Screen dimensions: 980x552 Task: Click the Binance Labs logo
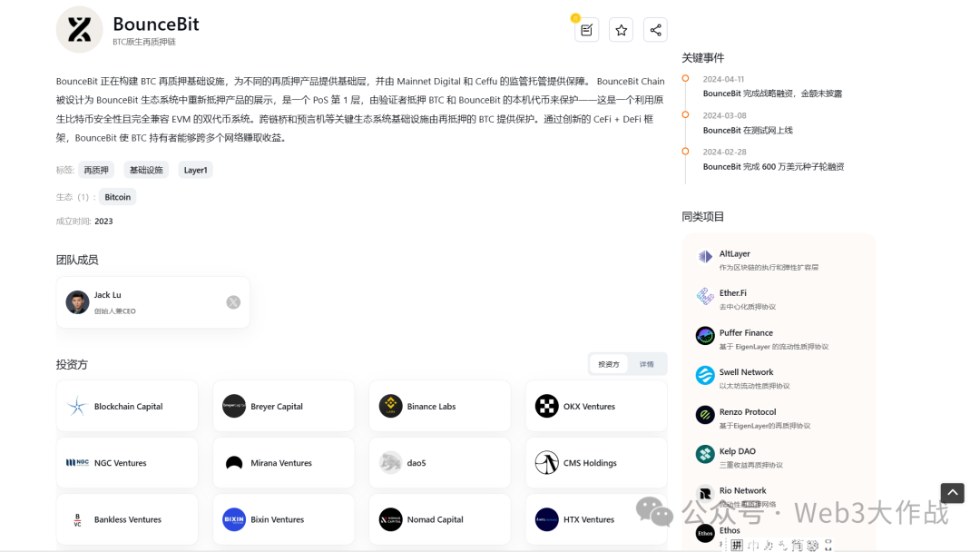pos(390,407)
